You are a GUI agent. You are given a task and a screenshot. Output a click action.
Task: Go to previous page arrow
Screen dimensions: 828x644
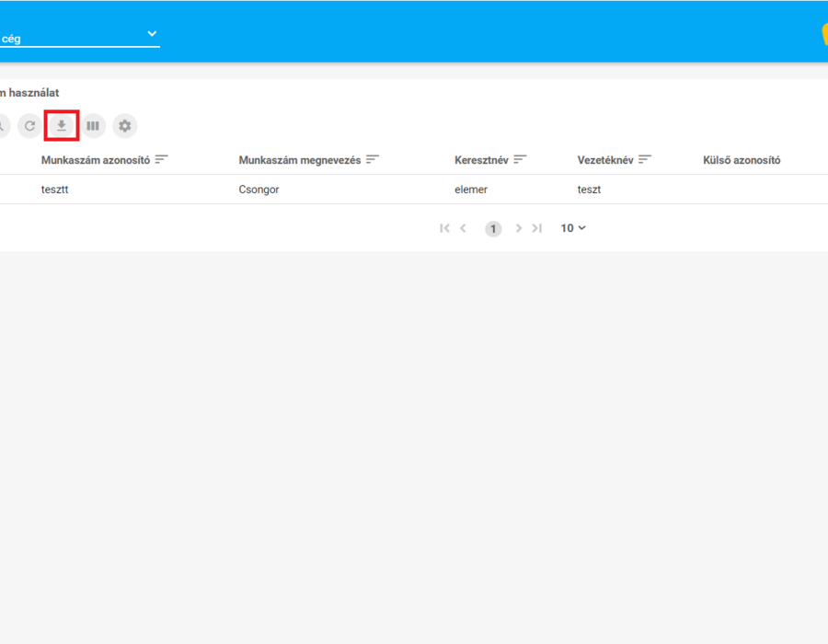coord(463,228)
